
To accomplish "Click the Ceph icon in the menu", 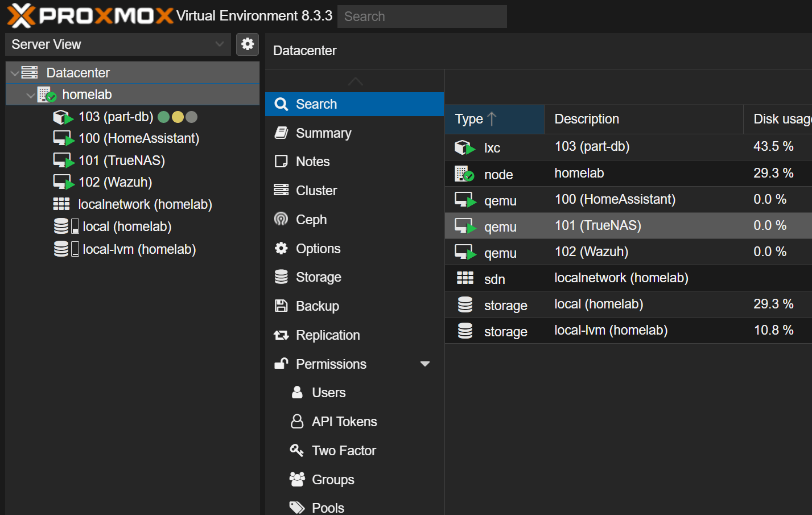I will (x=281, y=219).
